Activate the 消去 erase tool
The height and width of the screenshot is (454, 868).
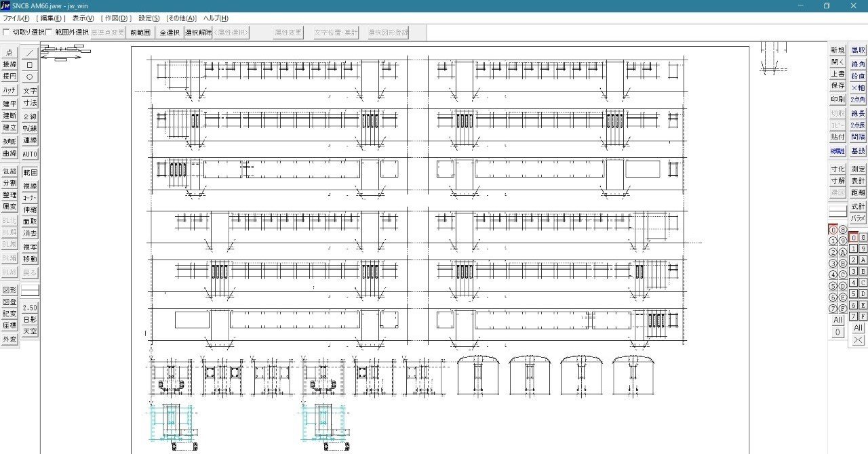click(30, 233)
